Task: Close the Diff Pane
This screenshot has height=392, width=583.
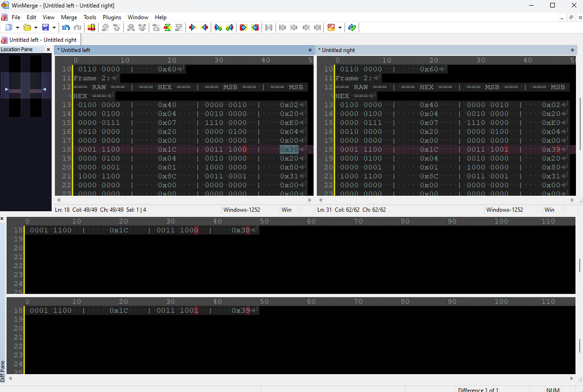Action: tap(2, 219)
